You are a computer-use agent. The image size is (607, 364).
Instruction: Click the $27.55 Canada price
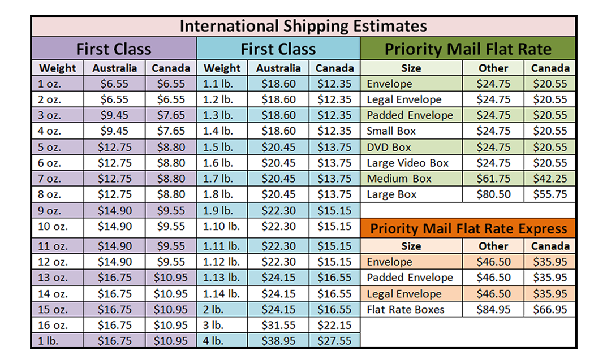pyautogui.click(x=334, y=341)
